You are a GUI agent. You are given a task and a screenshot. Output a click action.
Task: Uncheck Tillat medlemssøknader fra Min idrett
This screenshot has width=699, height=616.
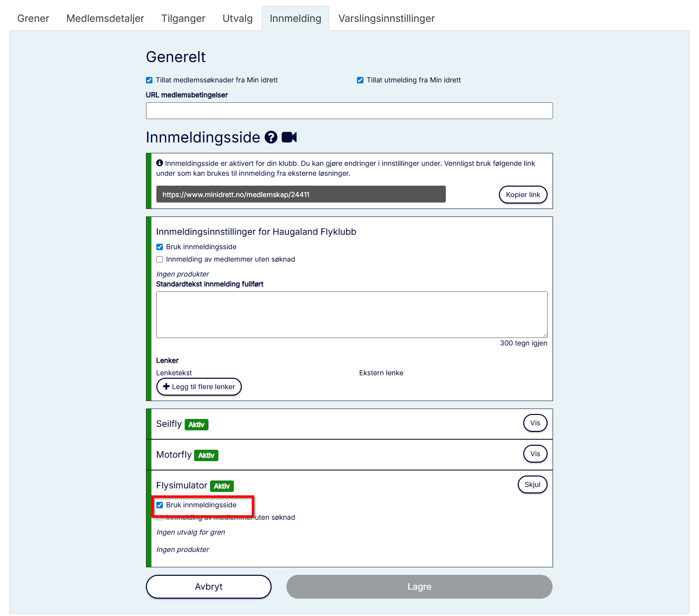(x=149, y=80)
